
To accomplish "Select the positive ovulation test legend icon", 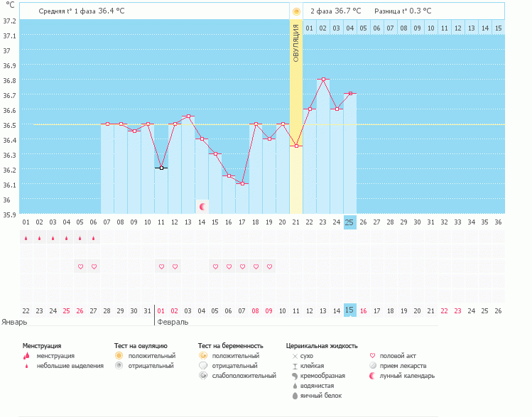I will [x=119, y=355].
